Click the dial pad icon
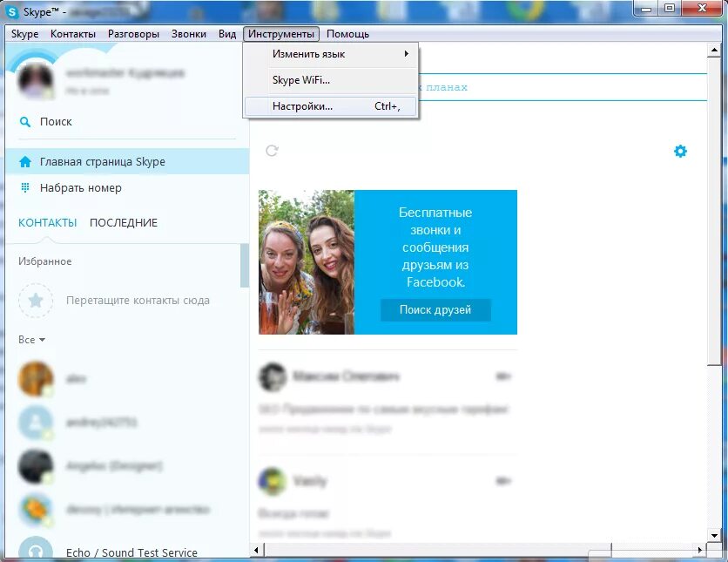728x562 pixels. point(25,187)
